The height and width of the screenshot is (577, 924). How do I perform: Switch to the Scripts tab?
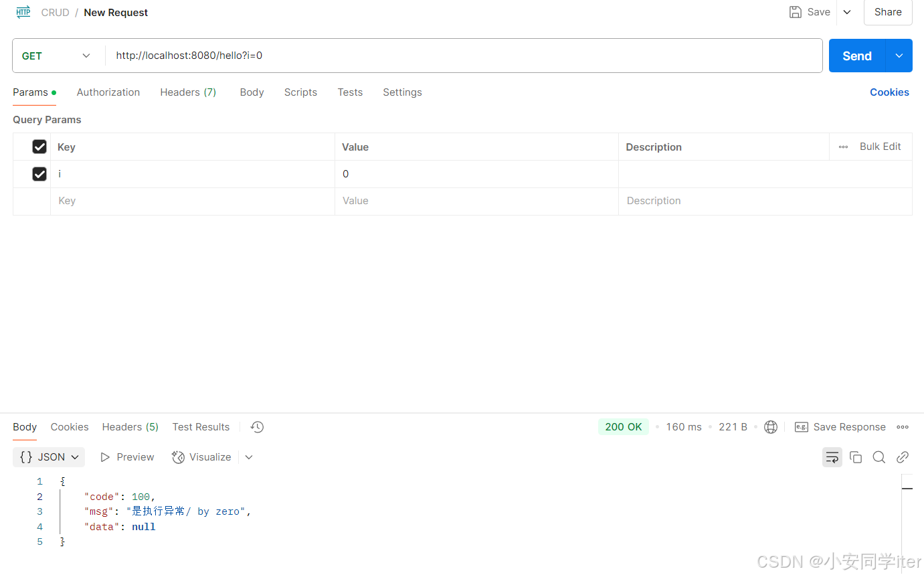[300, 92]
